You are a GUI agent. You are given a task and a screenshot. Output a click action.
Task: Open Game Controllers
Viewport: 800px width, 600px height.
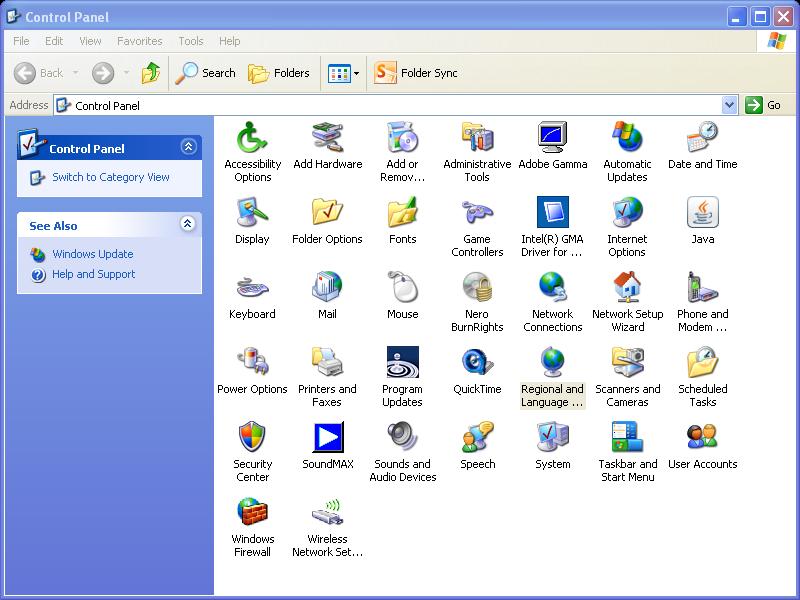coord(477,227)
